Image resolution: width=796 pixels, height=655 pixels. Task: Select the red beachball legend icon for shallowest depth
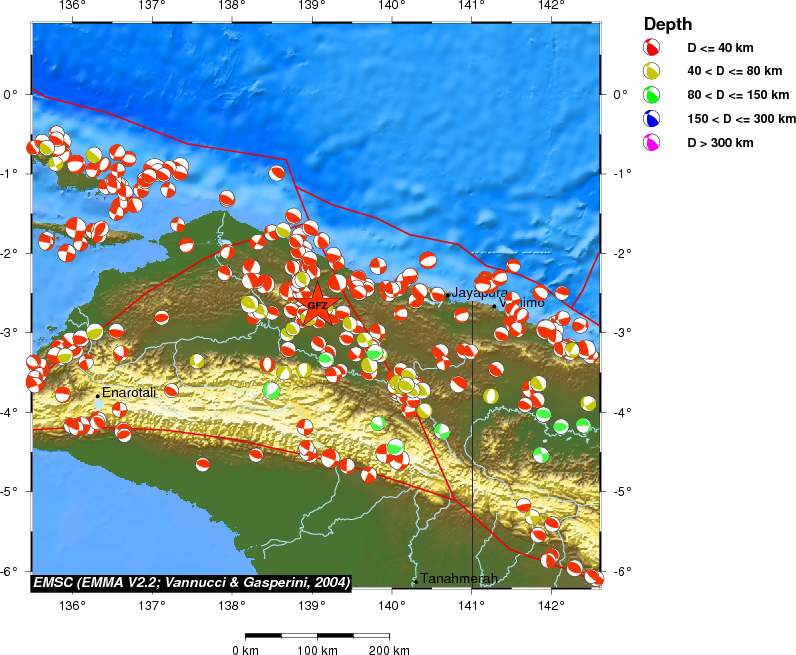tap(652, 47)
